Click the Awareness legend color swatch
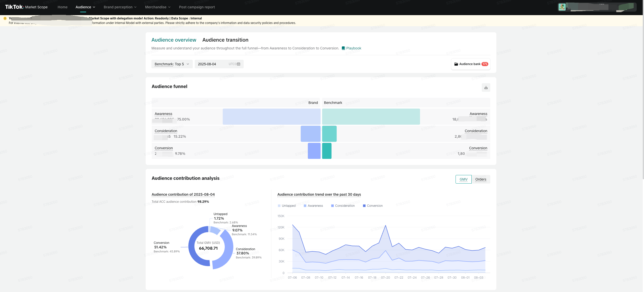 (305, 206)
